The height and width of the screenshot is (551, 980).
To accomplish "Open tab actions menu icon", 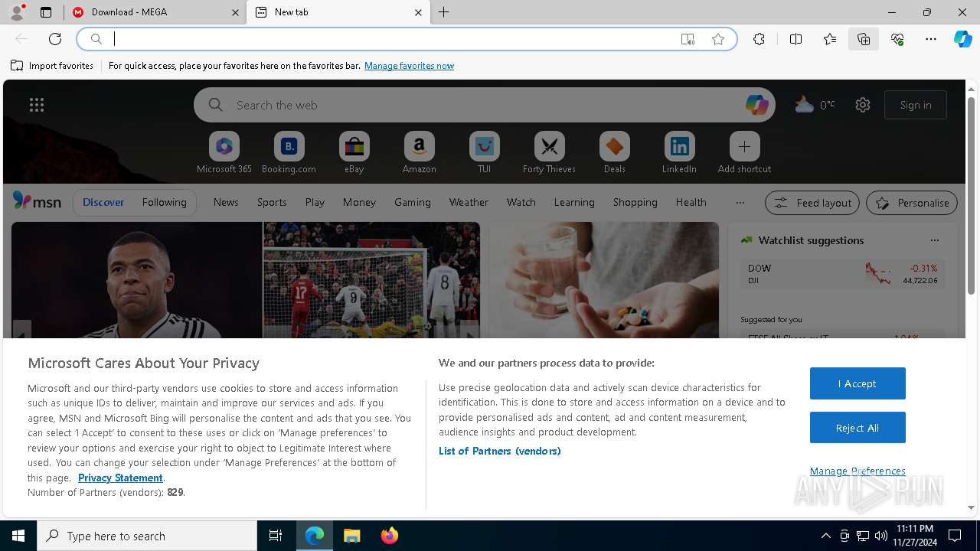I will pyautogui.click(x=46, y=12).
